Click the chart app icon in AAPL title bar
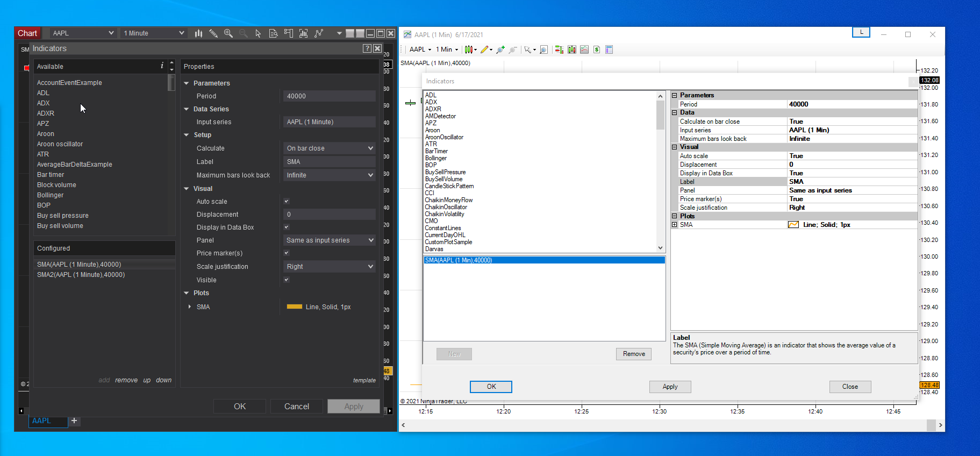The image size is (980, 456). [407, 34]
